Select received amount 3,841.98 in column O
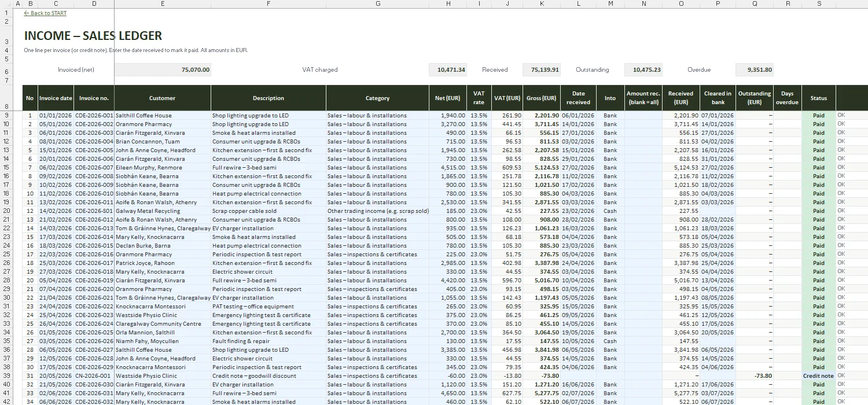Viewport: 868px width, 405px height. (681, 350)
